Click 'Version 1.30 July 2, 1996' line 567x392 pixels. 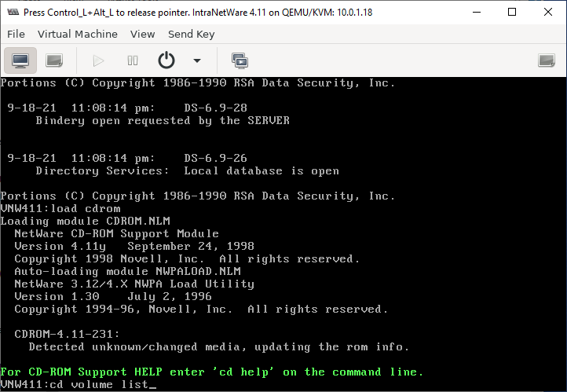[113, 296]
